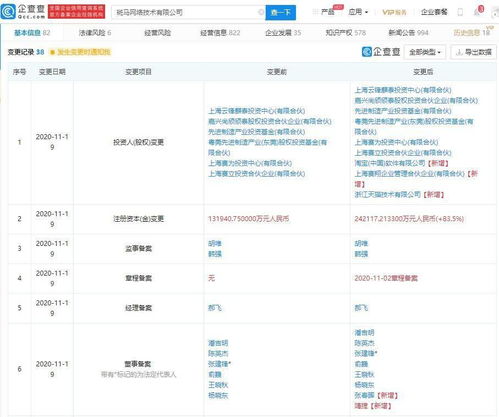Image resolution: width=499 pixels, height=417 pixels.
Task: Expand the 应用 dropdown
Action: click(358, 12)
